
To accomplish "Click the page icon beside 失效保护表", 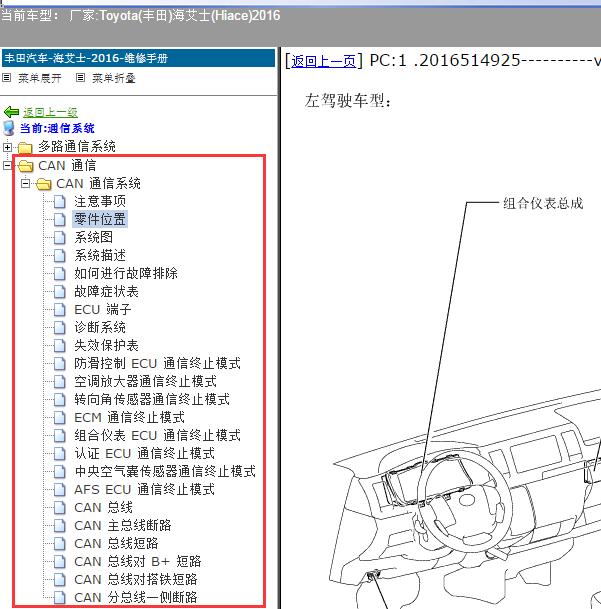I will (x=59, y=345).
